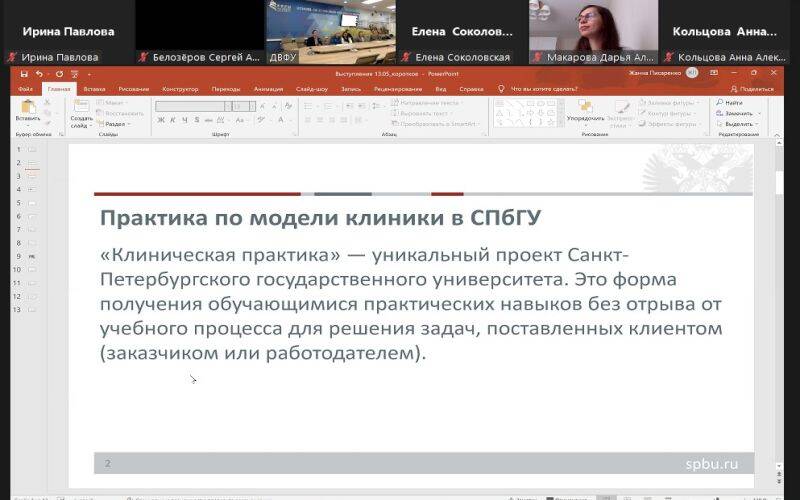This screenshot has height=500, width=800.
Task: Click the bulleted list icon
Action: pos(308,106)
